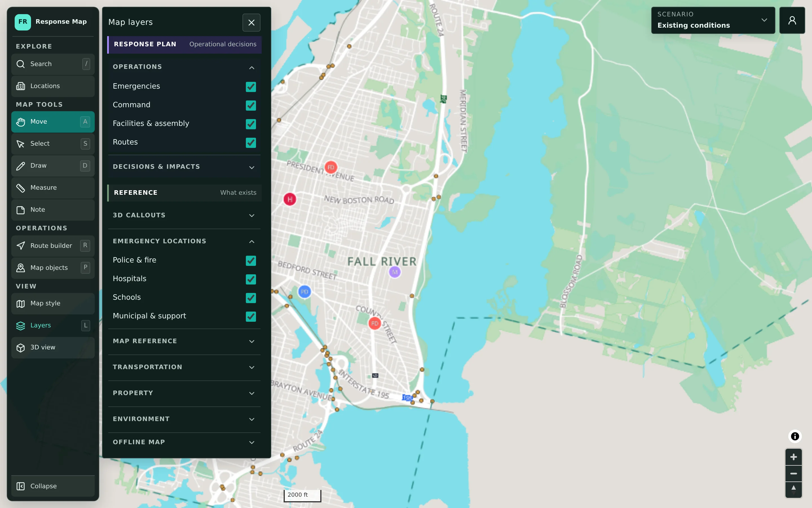Click the Search field
The width and height of the screenshot is (812, 508).
(x=53, y=64)
